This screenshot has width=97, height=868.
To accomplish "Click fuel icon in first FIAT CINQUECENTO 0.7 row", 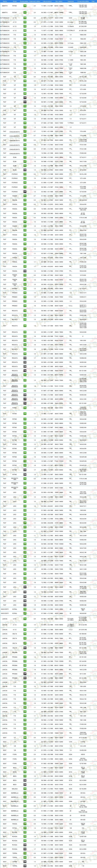I will tap(25, 131).
